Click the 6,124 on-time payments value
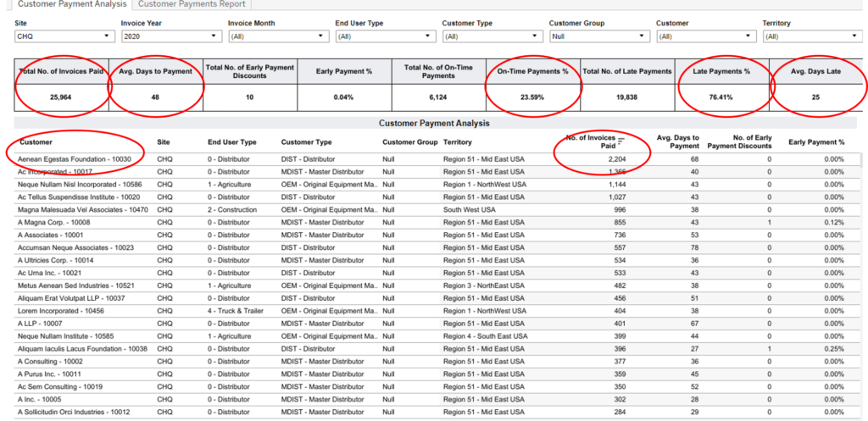The image size is (868, 421). pos(439,97)
